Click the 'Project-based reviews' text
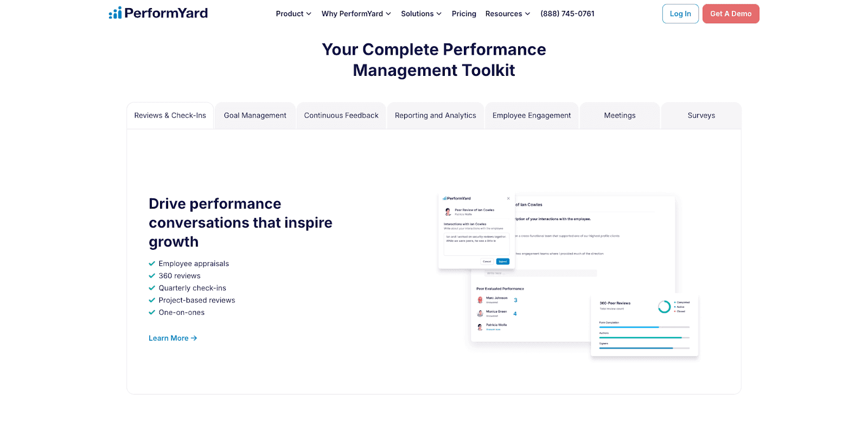 pos(197,300)
